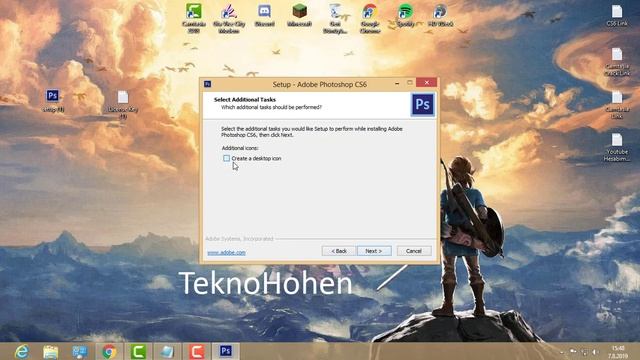
Task: Open File Explorer from the taskbar
Action: tap(51, 351)
